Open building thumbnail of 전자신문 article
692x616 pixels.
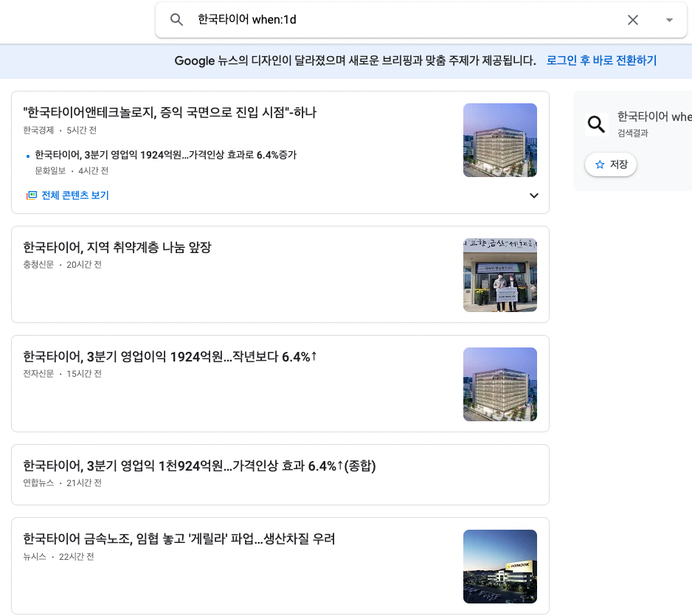(x=500, y=384)
